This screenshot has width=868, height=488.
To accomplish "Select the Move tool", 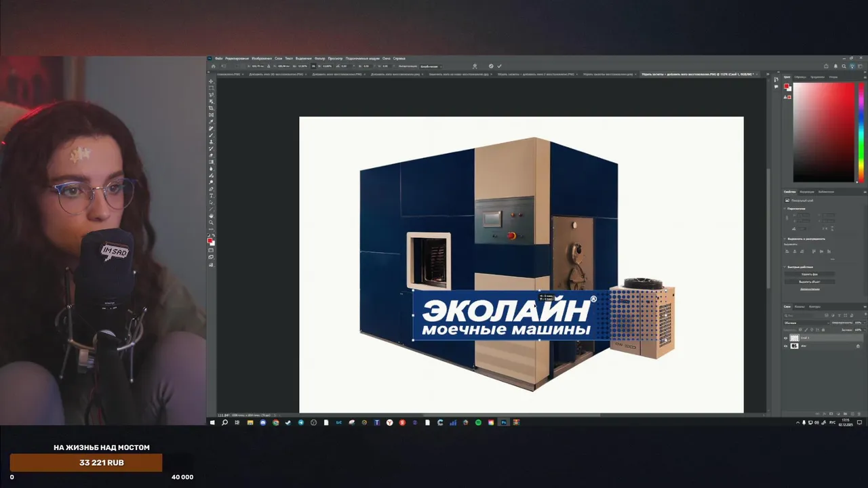I will [x=211, y=81].
